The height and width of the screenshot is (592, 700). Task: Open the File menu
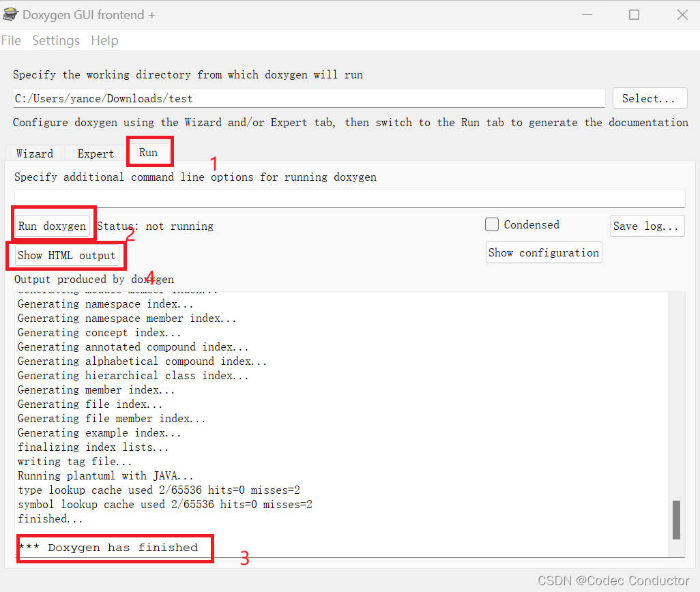click(11, 41)
